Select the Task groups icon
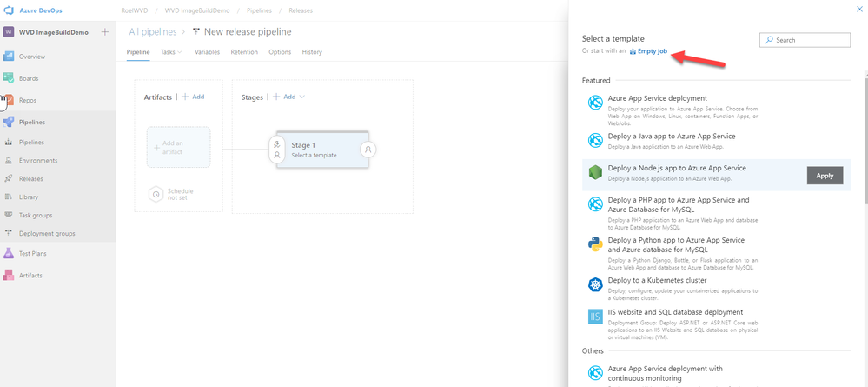The height and width of the screenshot is (387, 868). [9, 215]
